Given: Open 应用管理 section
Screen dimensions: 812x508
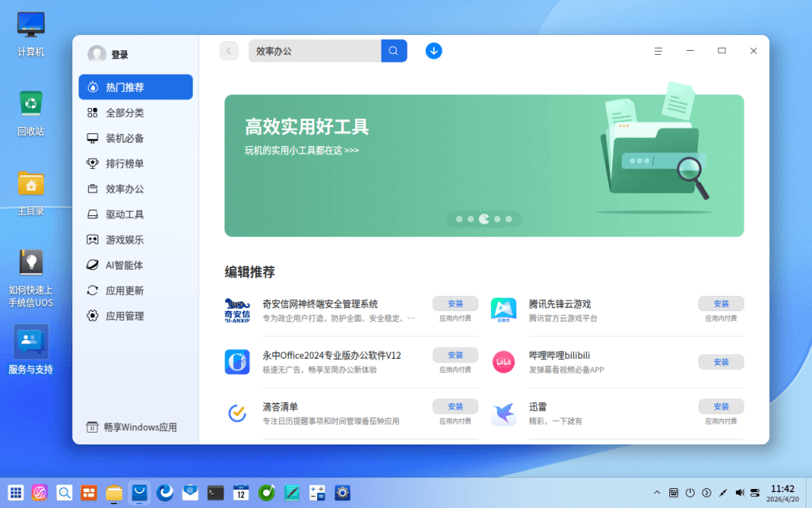Looking at the screenshot, I should pos(136,316).
